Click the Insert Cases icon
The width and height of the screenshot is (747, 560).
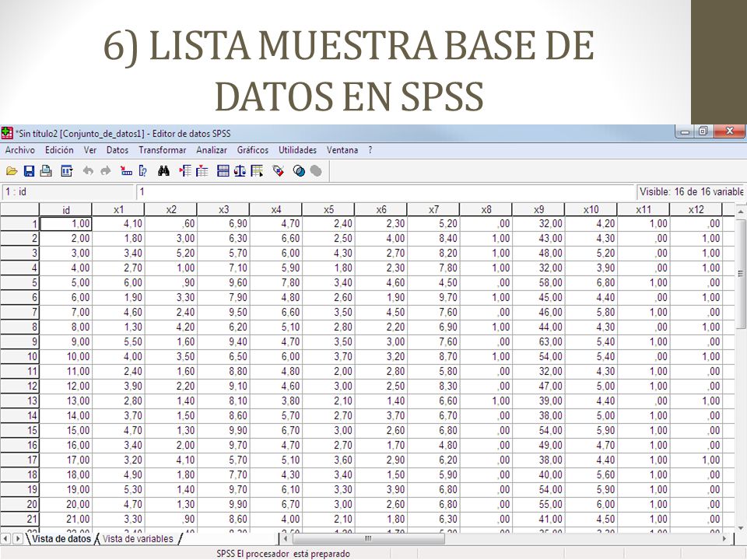(185, 171)
